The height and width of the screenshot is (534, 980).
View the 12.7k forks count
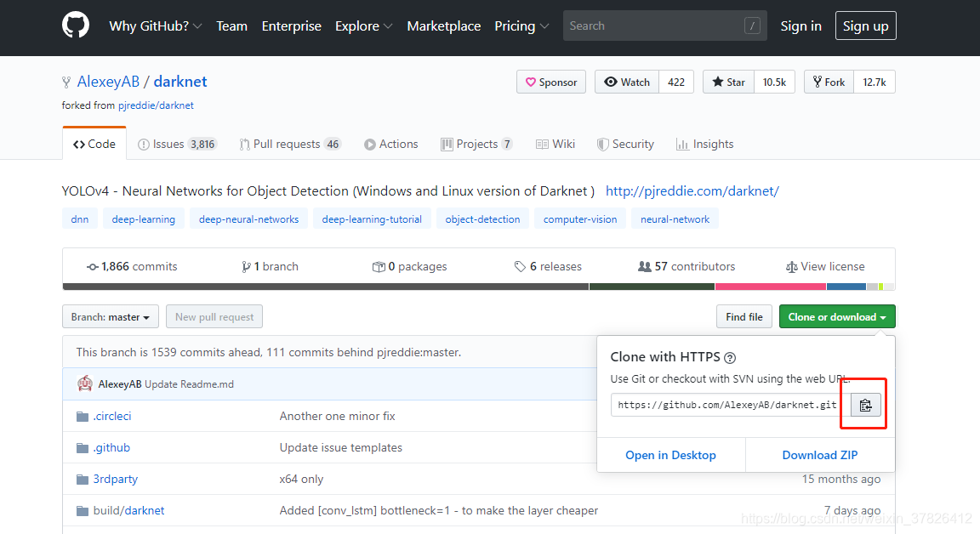875,82
